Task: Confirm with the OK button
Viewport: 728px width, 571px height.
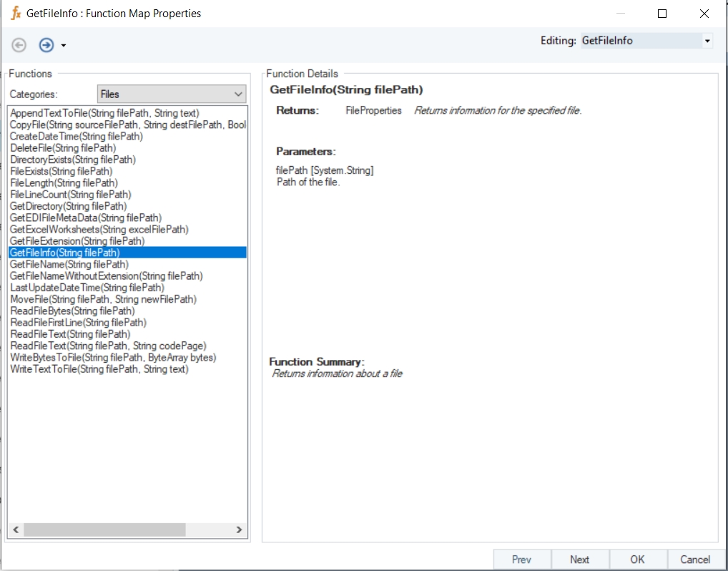Action: pyautogui.click(x=637, y=560)
